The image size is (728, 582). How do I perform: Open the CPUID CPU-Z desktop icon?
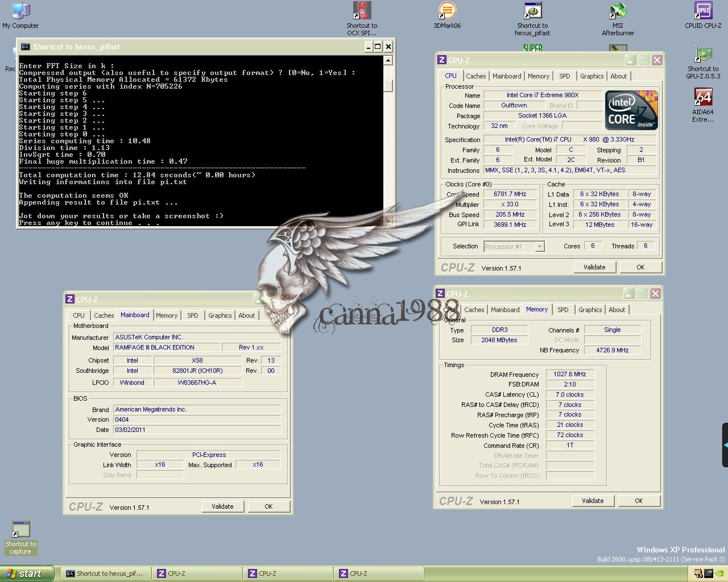click(703, 15)
